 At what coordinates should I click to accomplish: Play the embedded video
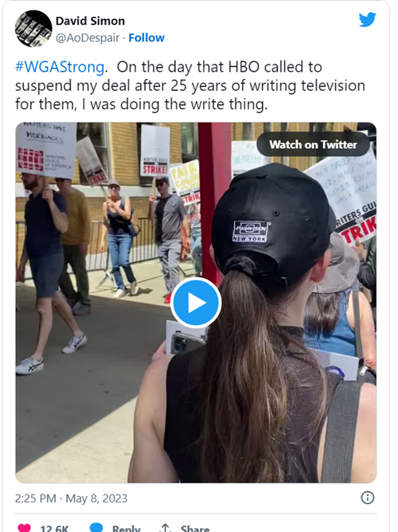[196, 303]
